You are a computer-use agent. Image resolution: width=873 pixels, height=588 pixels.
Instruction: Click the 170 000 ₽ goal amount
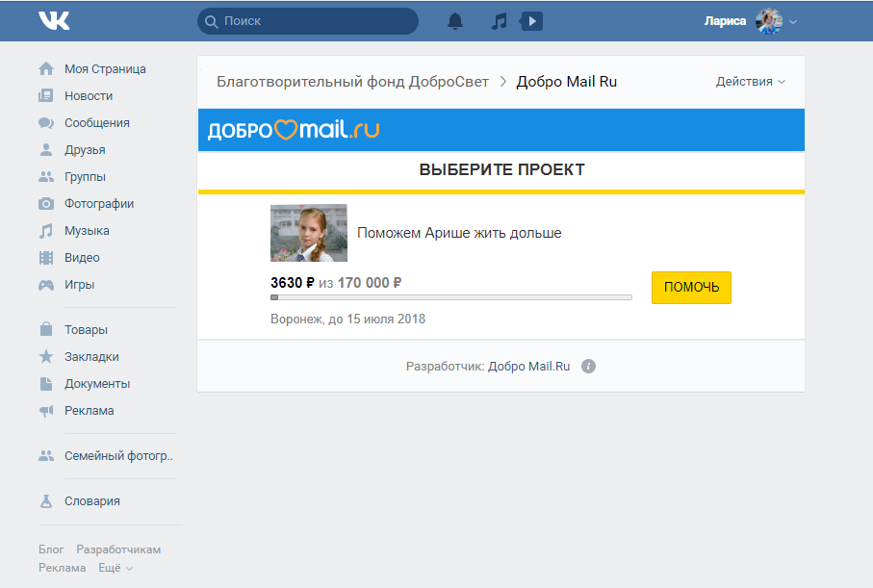point(370,283)
